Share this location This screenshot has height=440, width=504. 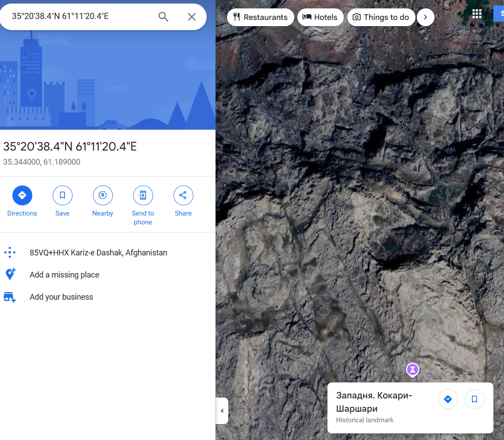point(183,201)
